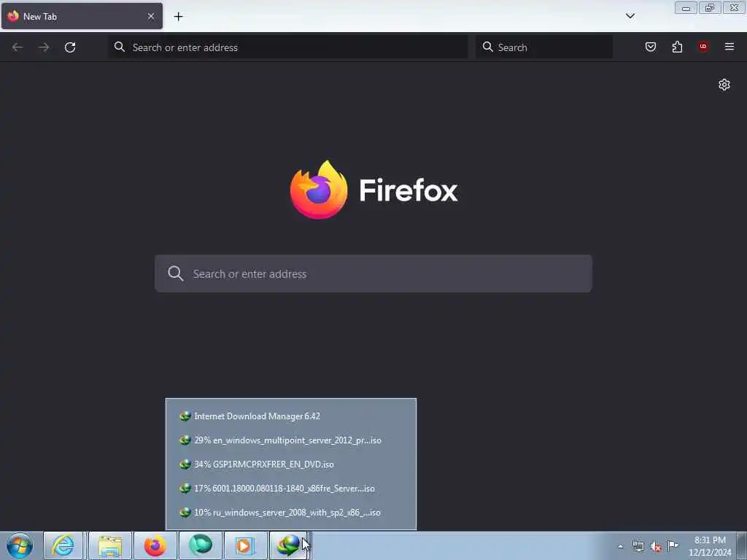Screen dimensions: 747x560
Task: Open the 10% ru_windows_server_2008 download
Action: click(290, 513)
